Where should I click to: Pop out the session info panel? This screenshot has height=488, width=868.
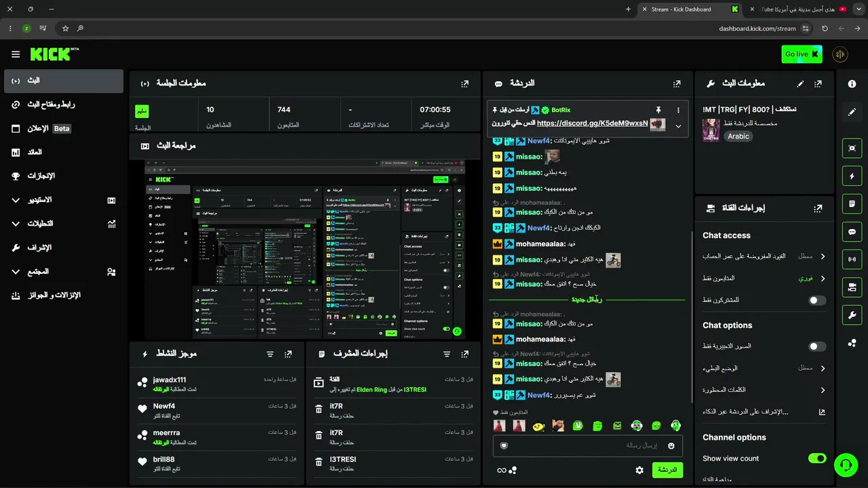point(465,83)
